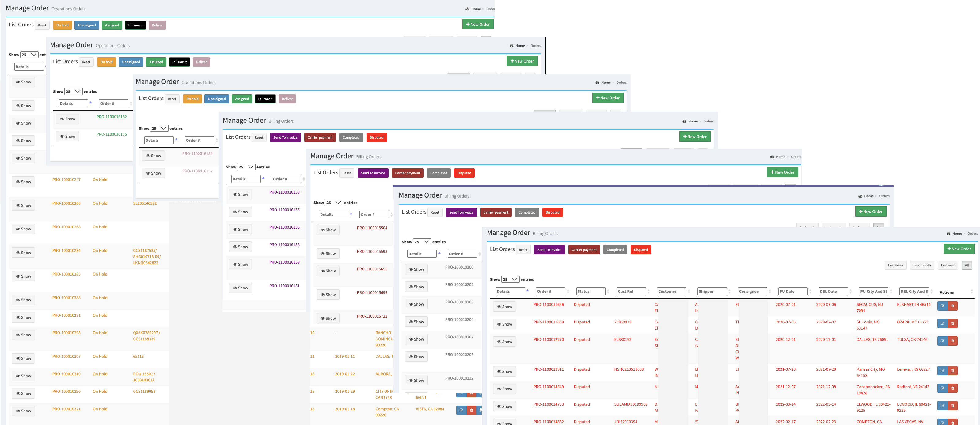Open order link PRO-100010321
The width and height of the screenshot is (980, 425).
coord(66,409)
